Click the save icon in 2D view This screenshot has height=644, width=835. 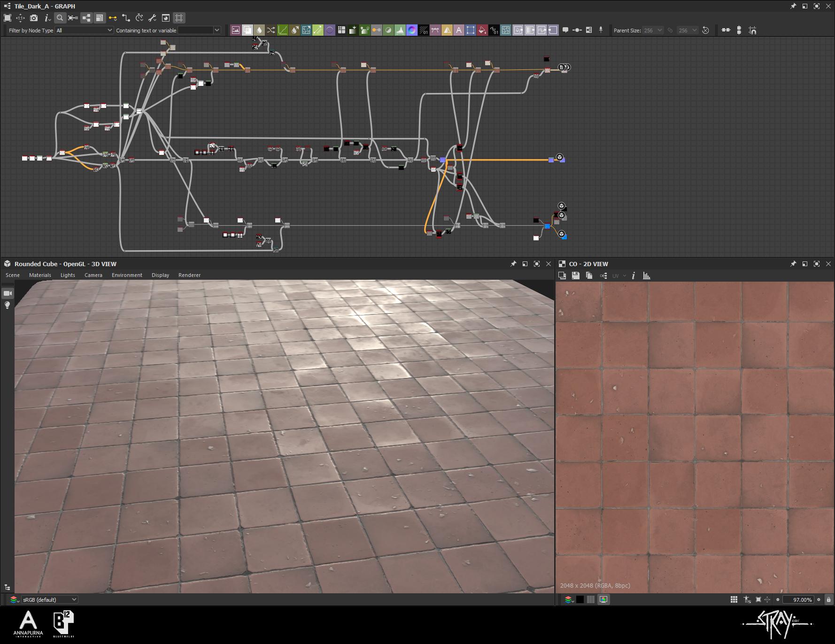pos(575,276)
